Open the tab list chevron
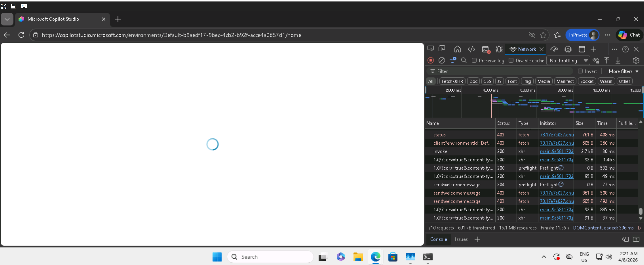 coord(7,19)
